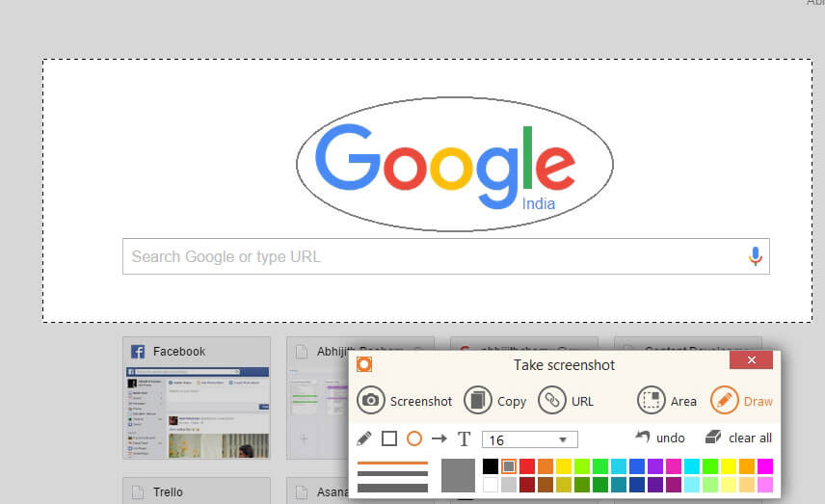Click the camera Screenshot icon
Screen dimensions: 825x504
tap(370, 400)
